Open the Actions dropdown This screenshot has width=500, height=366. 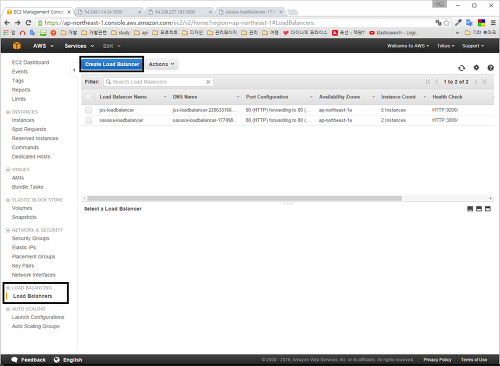click(x=162, y=64)
